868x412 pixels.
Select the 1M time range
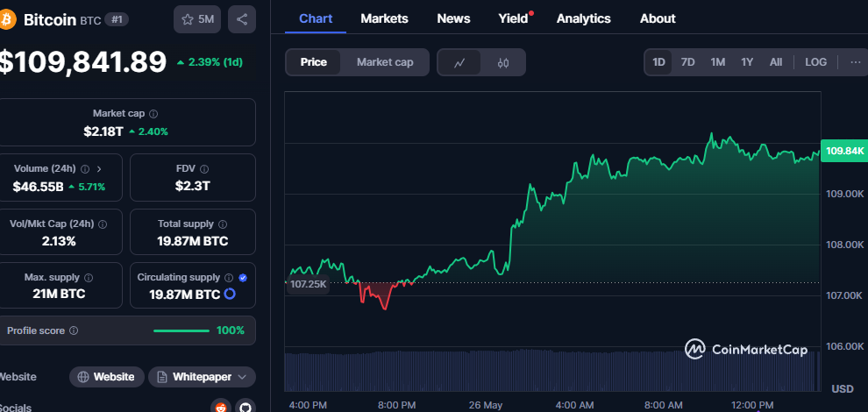tap(717, 62)
